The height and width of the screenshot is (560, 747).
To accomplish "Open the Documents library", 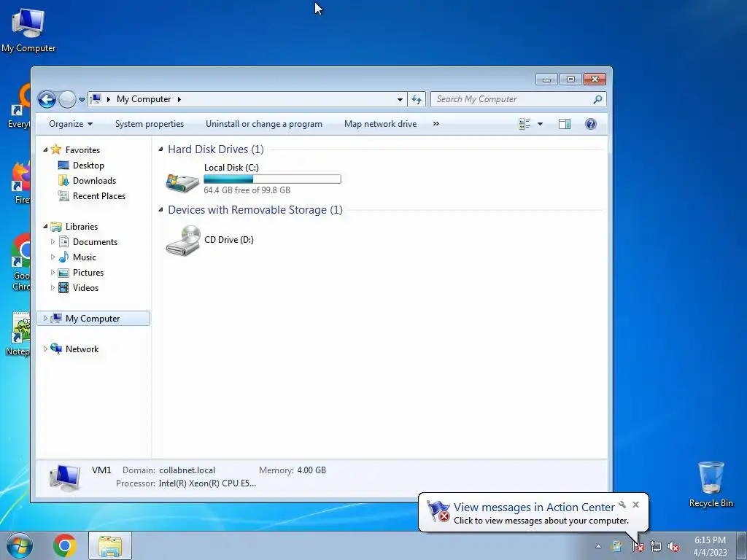I will 95,242.
